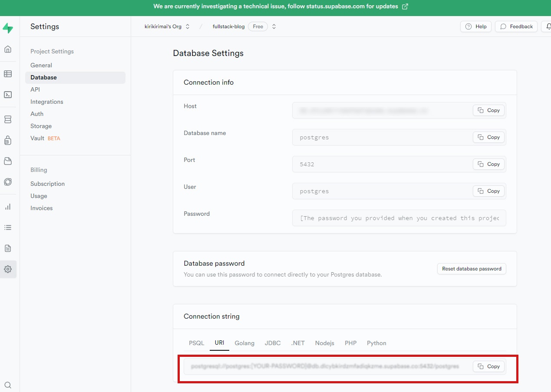Click the Connection string heading
The height and width of the screenshot is (392, 551).
[211, 316]
